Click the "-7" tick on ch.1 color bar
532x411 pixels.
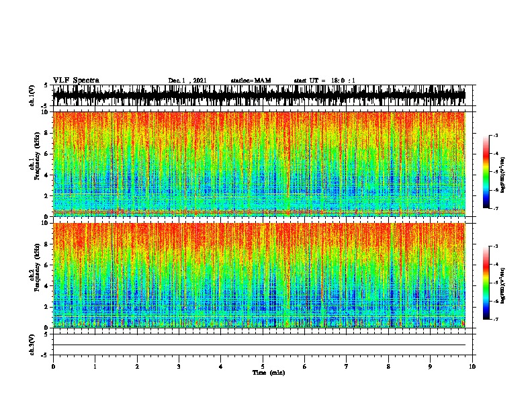[x=496, y=208]
